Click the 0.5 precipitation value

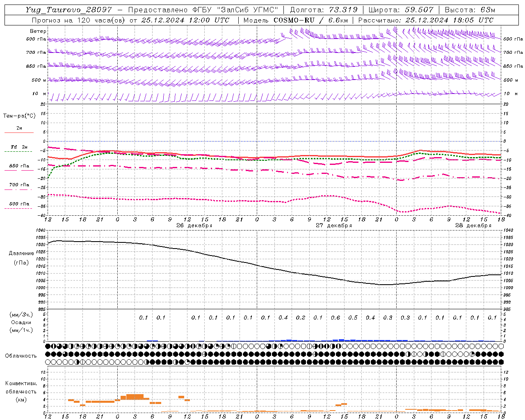pyautogui.click(x=353, y=317)
